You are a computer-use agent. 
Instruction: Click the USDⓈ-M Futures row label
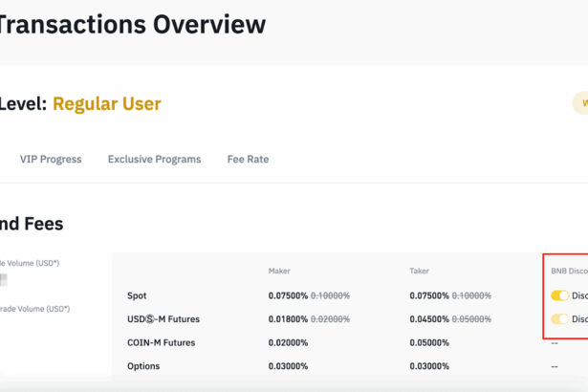coord(163,319)
